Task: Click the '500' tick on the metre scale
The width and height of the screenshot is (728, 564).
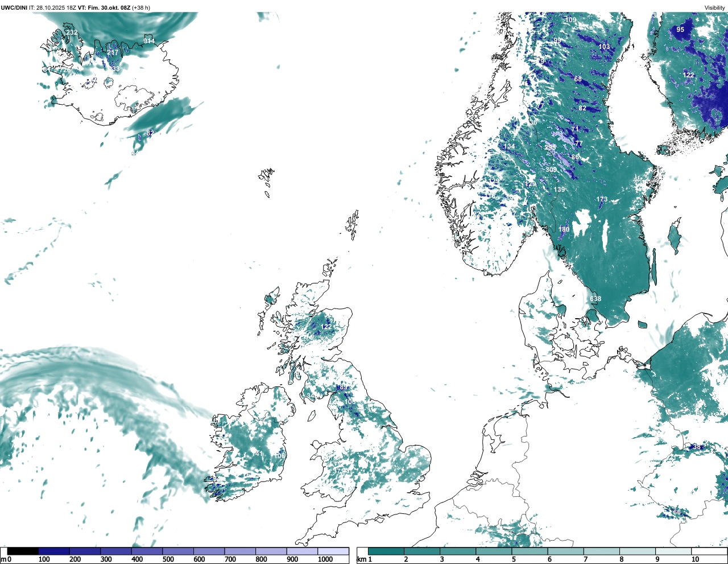Action: point(168,559)
